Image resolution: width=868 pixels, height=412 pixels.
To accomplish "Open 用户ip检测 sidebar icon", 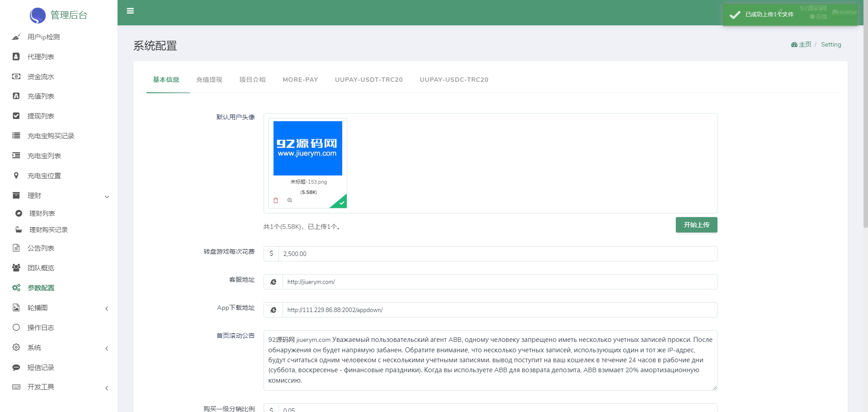I will click(x=16, y=37).
